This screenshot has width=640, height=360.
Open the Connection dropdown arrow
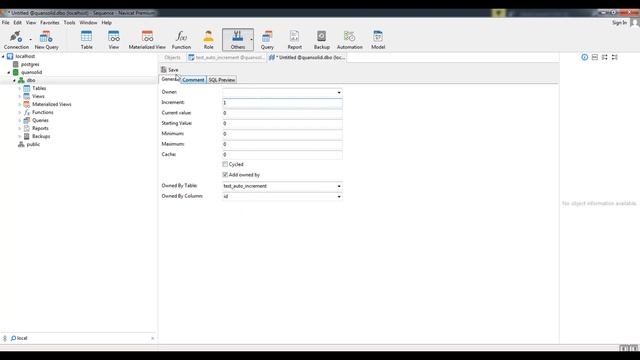tap(30, 40)
